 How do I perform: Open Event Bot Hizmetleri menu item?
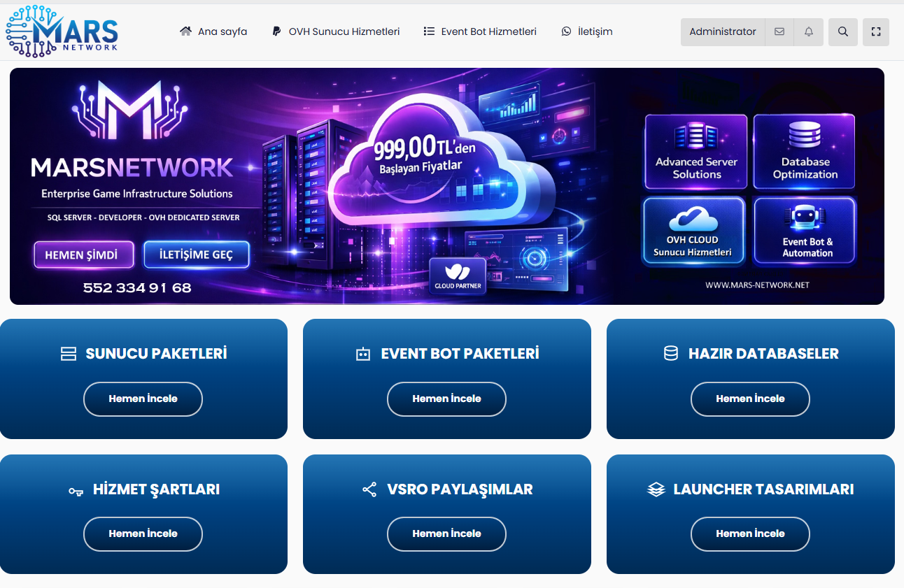pos(480,31)
